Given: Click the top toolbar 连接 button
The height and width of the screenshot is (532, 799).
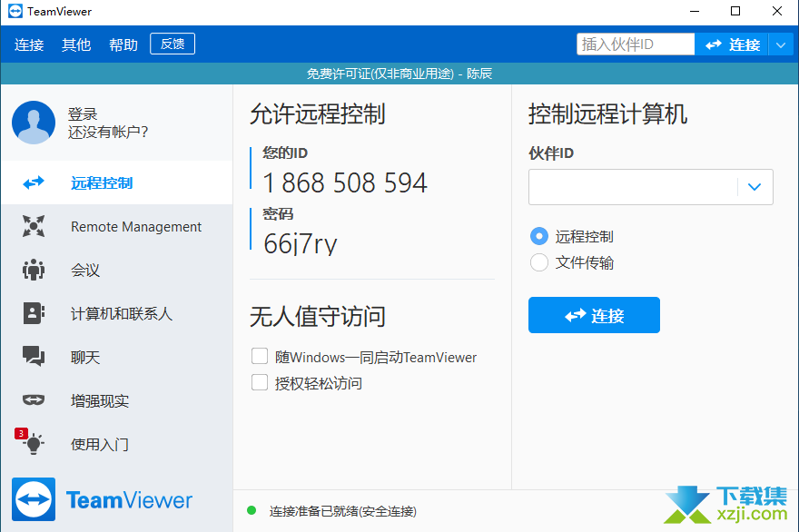Looking at the screenshot, I should 732,44.
